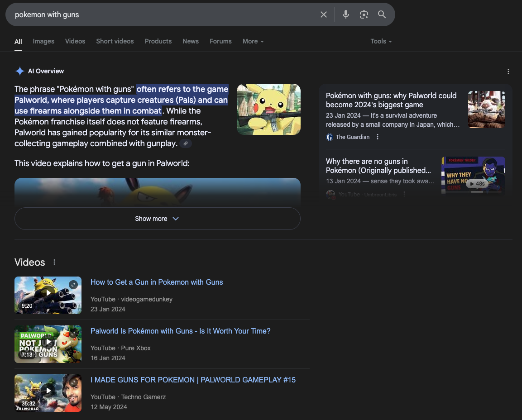Submit search with magnifying glass icon
This screenshot has height=420, width=522.
(382, 14)
